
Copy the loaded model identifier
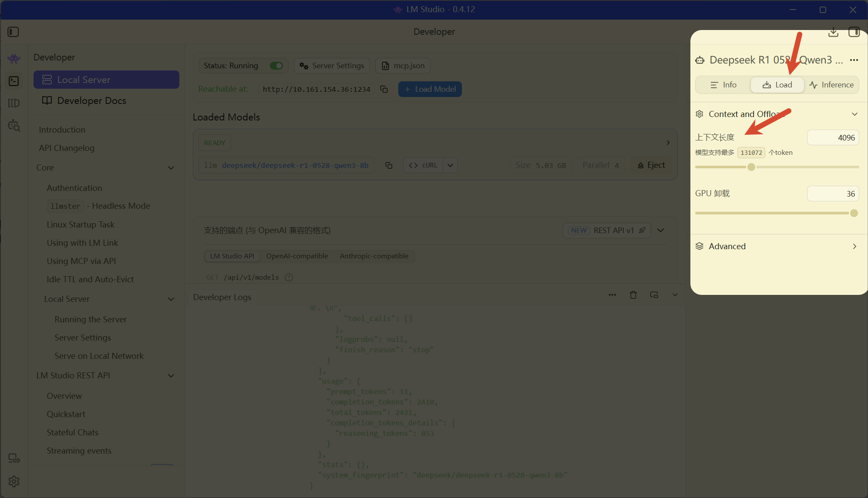click(389, 165)
